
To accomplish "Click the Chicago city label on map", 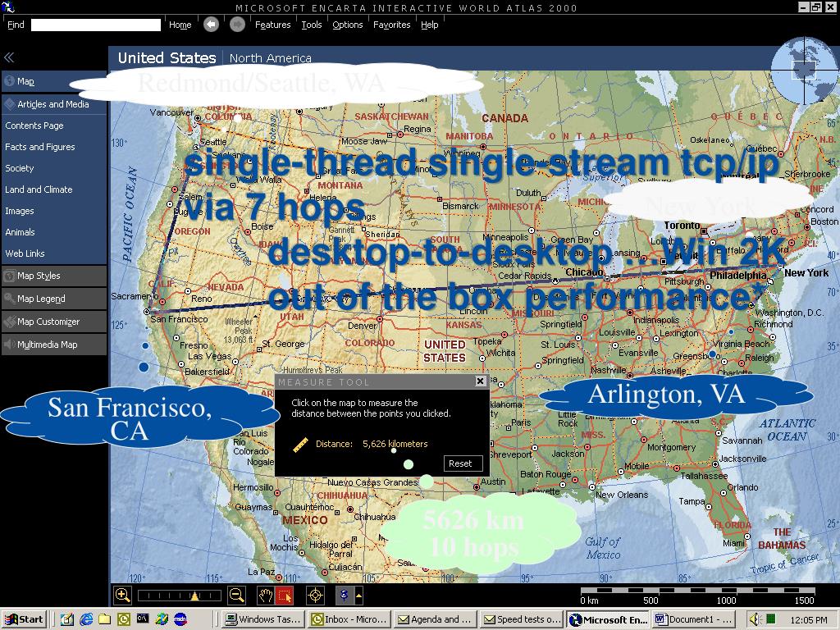I will (584, 272).
